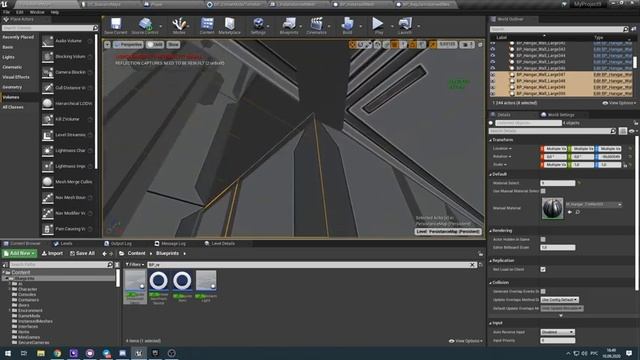Toggle surface snapping icon in viewport toolbar
This screenshot has height=360, width=640.
click(386, 44)
